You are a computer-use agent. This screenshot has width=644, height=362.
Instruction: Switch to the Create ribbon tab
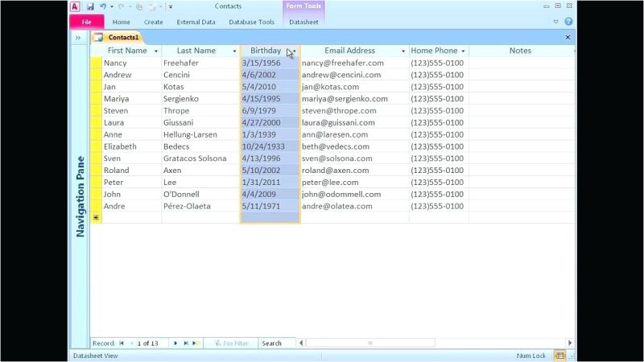tap(153, 23)
